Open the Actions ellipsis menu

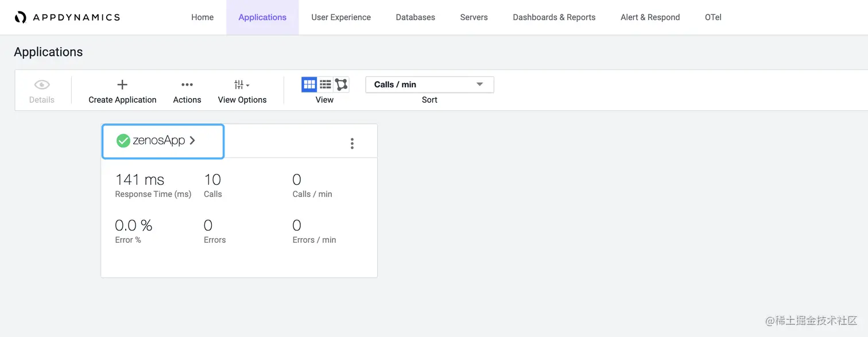[187, 85]
